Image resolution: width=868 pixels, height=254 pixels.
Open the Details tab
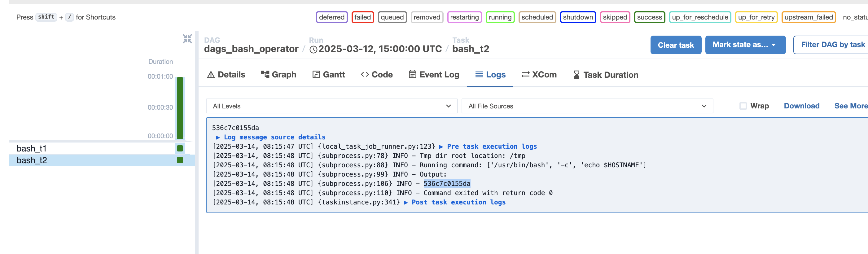pyautogui.click(x=226, y=75)
